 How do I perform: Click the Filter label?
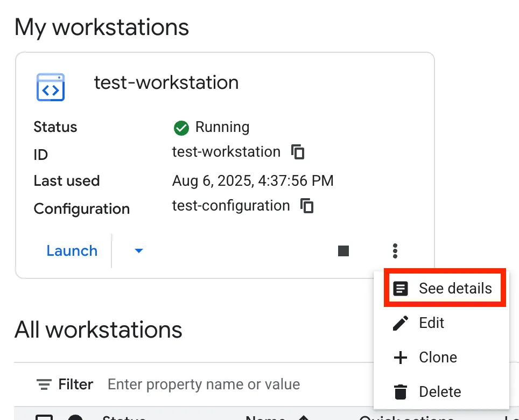pos(75,384)
